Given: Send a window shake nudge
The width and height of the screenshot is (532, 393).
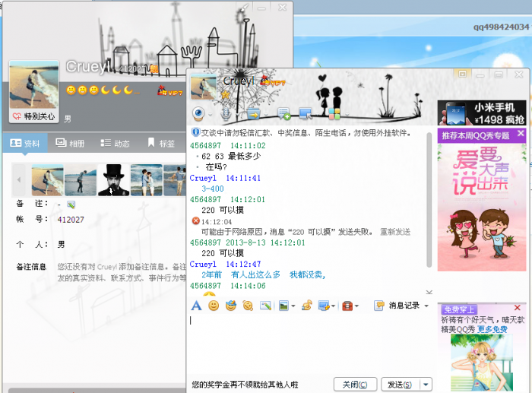Looking at the screenshot, I should coord(248,306).
